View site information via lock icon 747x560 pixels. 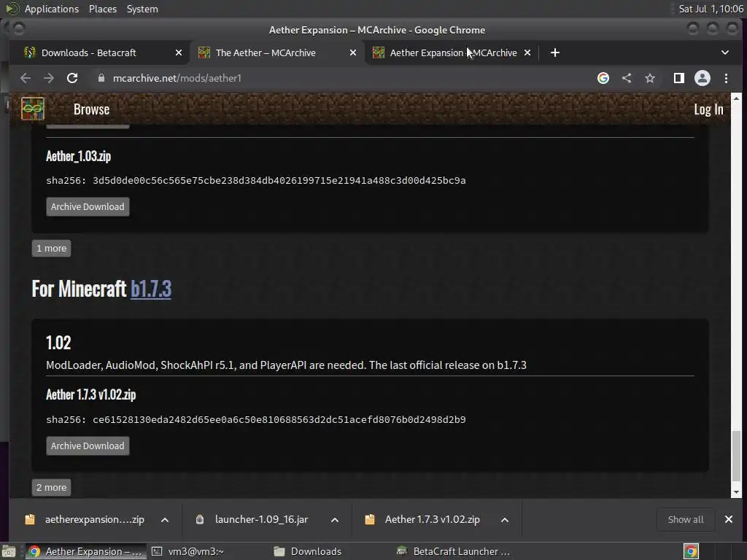[x=101, y=78]
